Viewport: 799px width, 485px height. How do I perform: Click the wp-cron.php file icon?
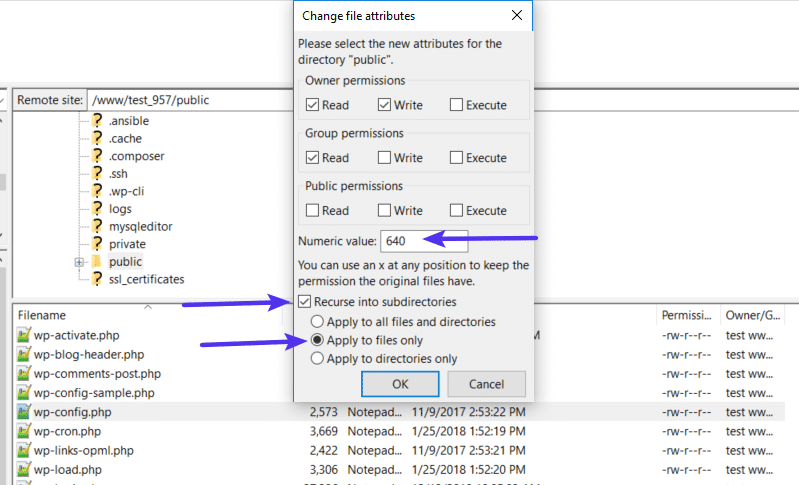24,431
